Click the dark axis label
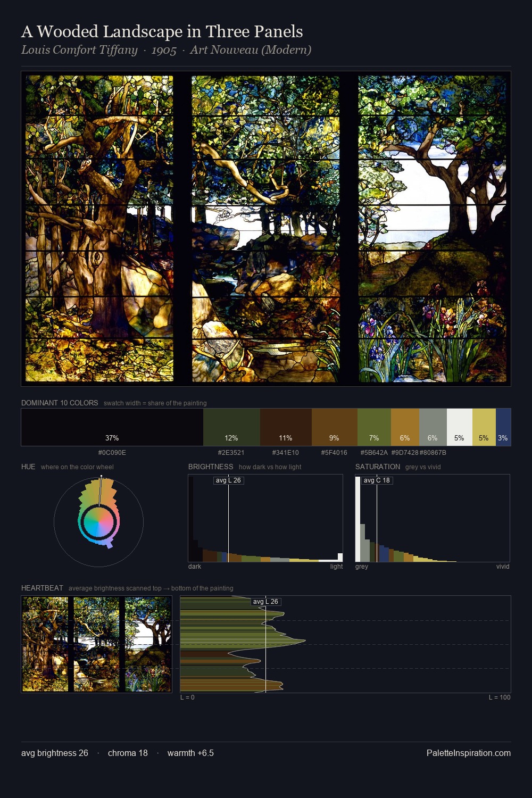Screen dimensions: 532x798 click(195, 567)
